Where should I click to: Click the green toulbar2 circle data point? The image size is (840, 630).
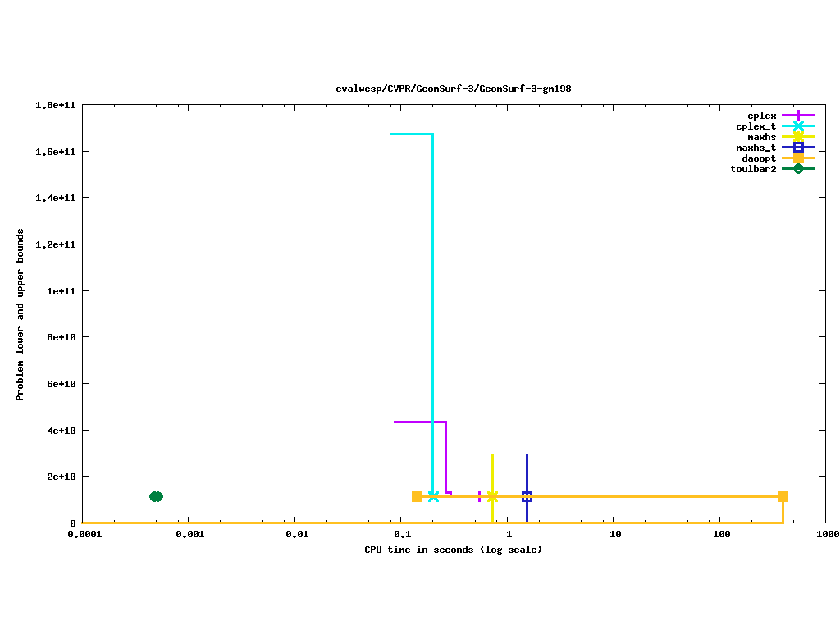[x=156, y=496]
